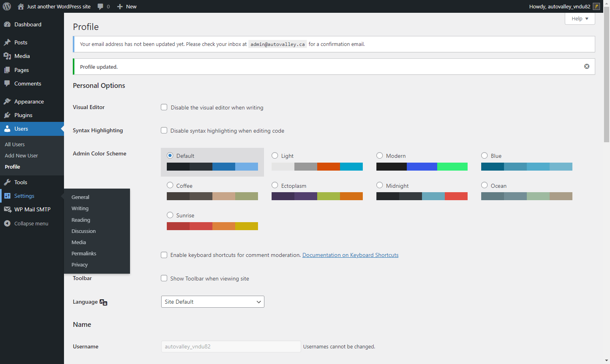Click the user avatar beside Howdy text

596,6
